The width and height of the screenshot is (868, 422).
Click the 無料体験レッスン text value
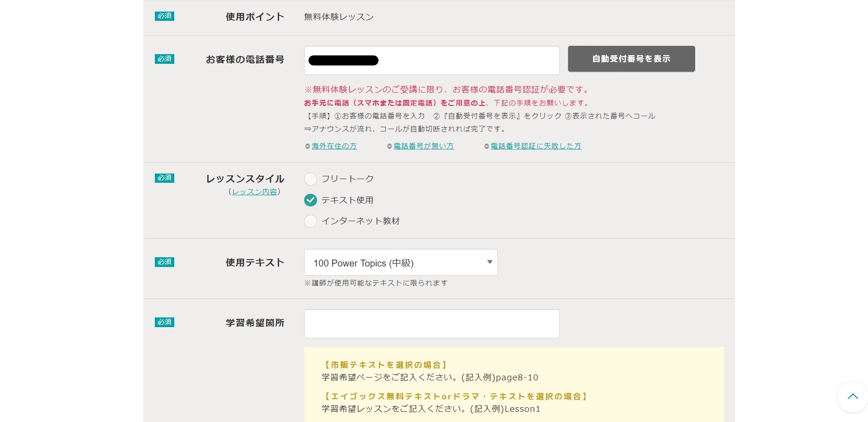338,17
